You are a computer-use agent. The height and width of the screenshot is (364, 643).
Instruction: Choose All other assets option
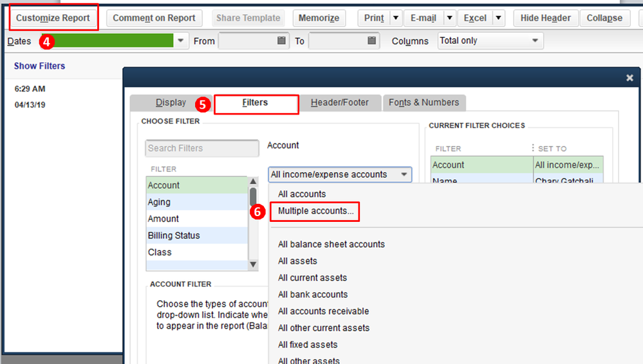tap(309, 361)
